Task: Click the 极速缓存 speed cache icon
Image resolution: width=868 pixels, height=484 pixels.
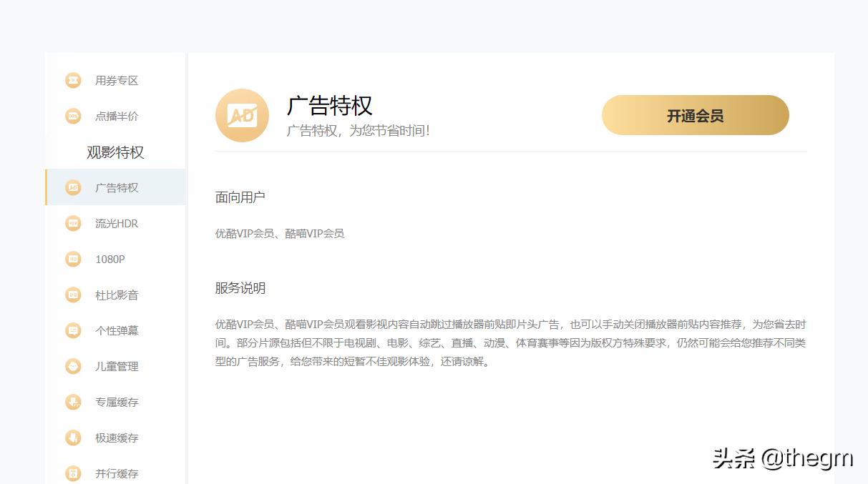Action: tap(73, 438)
